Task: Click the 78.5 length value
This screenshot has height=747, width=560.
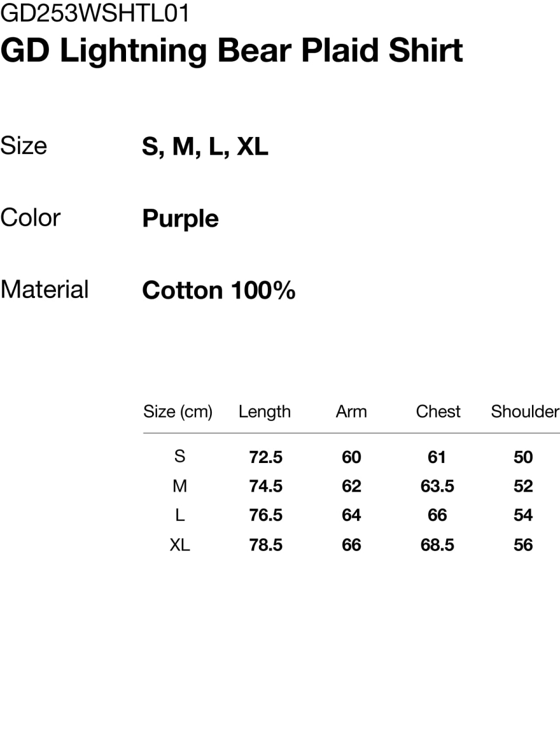Action: [x=265, y=545]
